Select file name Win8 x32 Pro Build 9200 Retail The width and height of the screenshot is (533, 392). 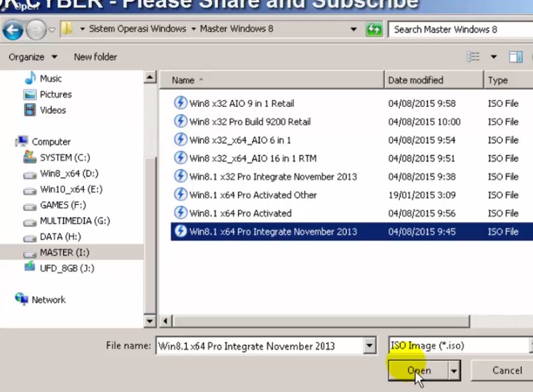(250, 122)
